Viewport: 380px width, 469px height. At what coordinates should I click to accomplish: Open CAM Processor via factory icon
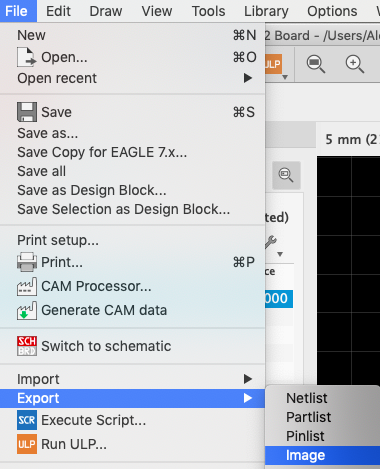point(27,286)
